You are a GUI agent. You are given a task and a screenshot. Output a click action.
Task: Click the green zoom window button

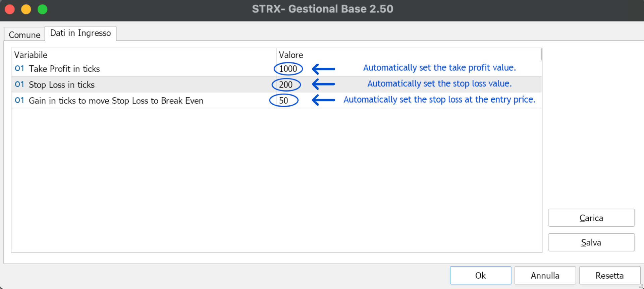[43, 9]
